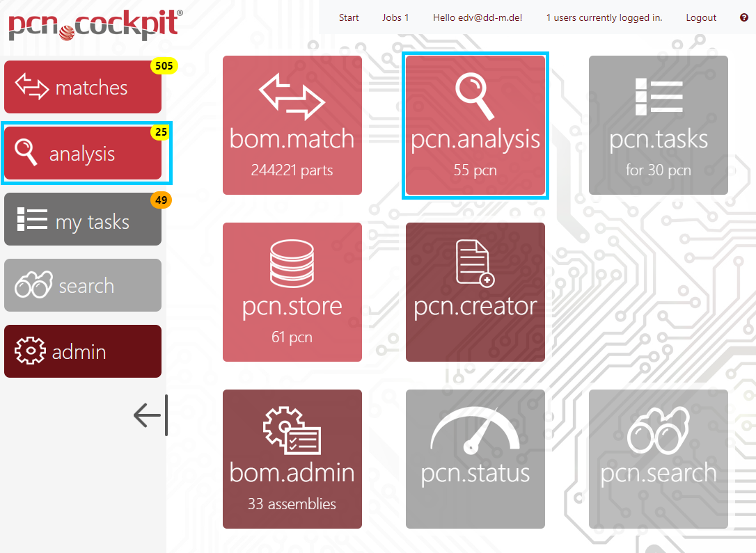Open the pcn.search binoculars tile
The width and height of the screenshot is (756, 553).
click(658, 459)
